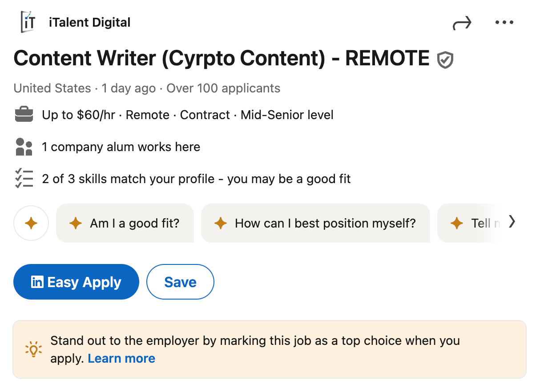Select the company alumni people icon
Viewport: 540px width, 392px height.
pyautogui.click(x=24, y=147)
